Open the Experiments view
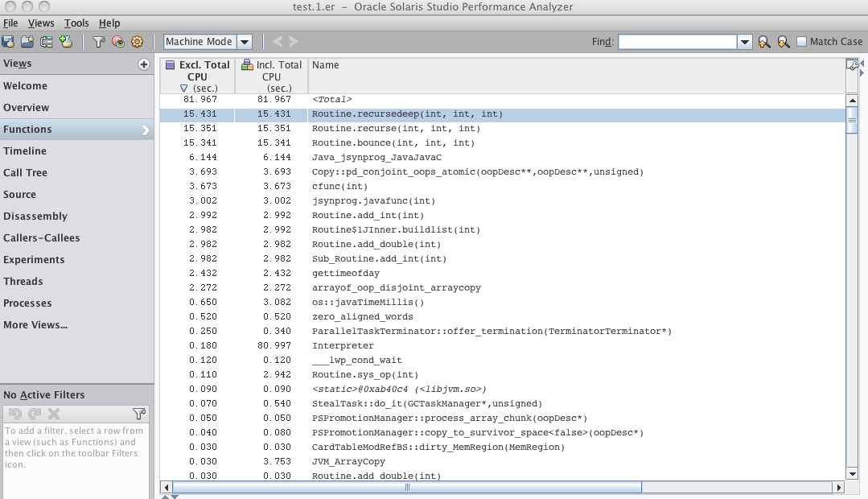The height and width of the screenshot is (499, 868). (77, 260)
